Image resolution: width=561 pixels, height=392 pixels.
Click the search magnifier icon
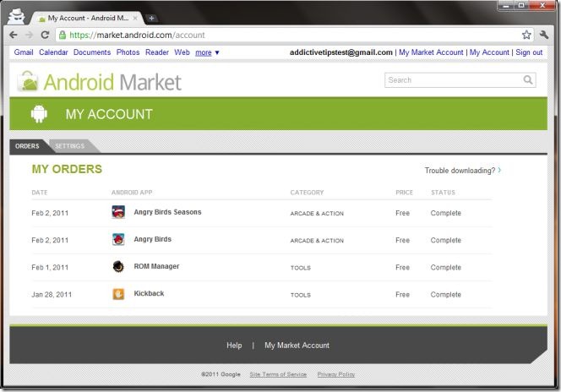pyautogui.click(x=528, y=79)
